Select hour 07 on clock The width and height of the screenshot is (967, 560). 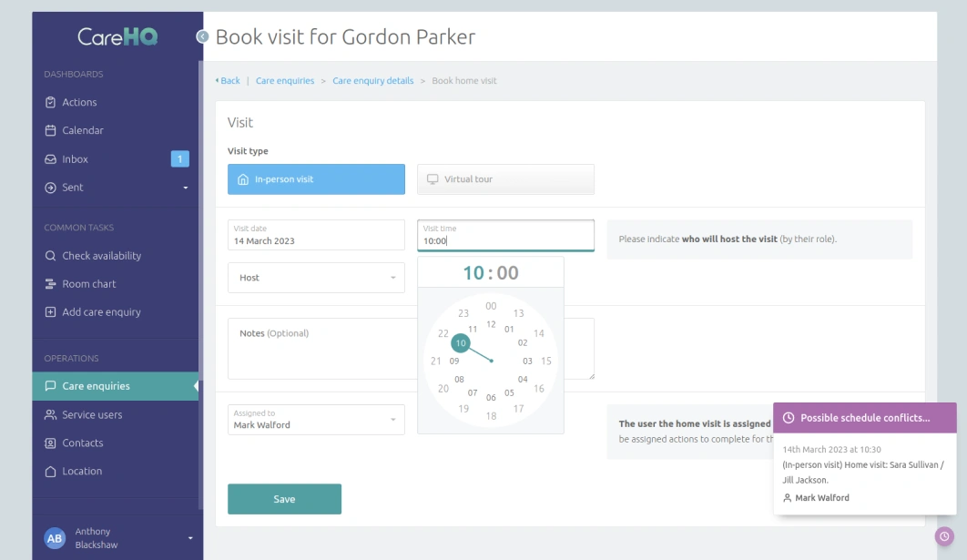click(473, 392)
